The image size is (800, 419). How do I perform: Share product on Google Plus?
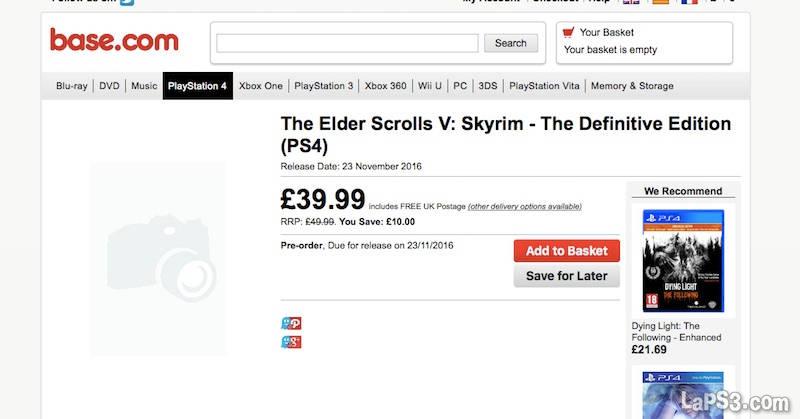coord(291,342)
